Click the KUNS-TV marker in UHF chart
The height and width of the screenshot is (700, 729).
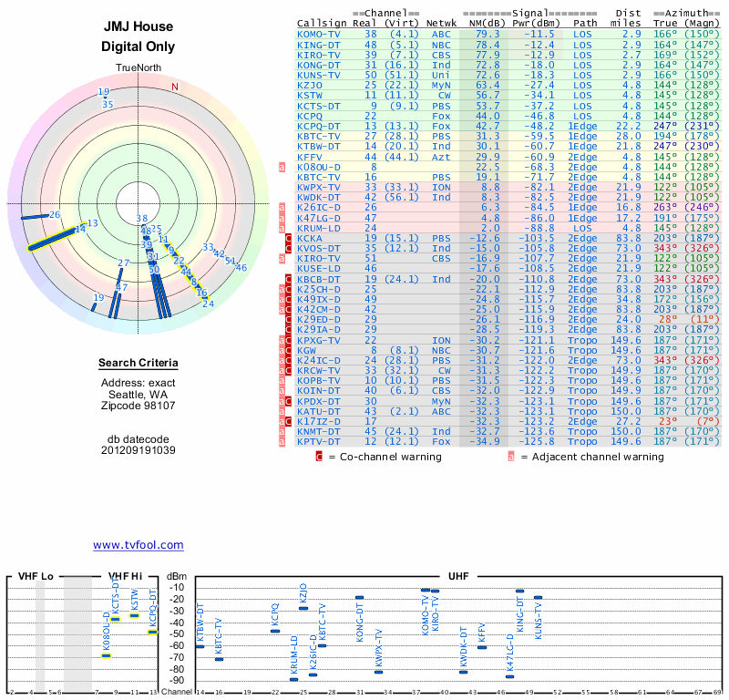pos(538,598)
